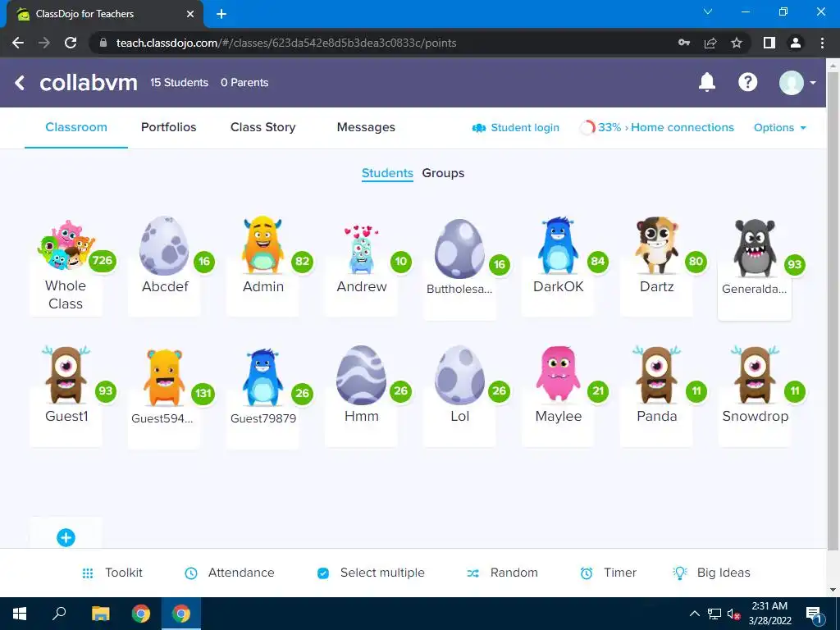Open the Toolkit grid icon

click(x=88, y=573)
